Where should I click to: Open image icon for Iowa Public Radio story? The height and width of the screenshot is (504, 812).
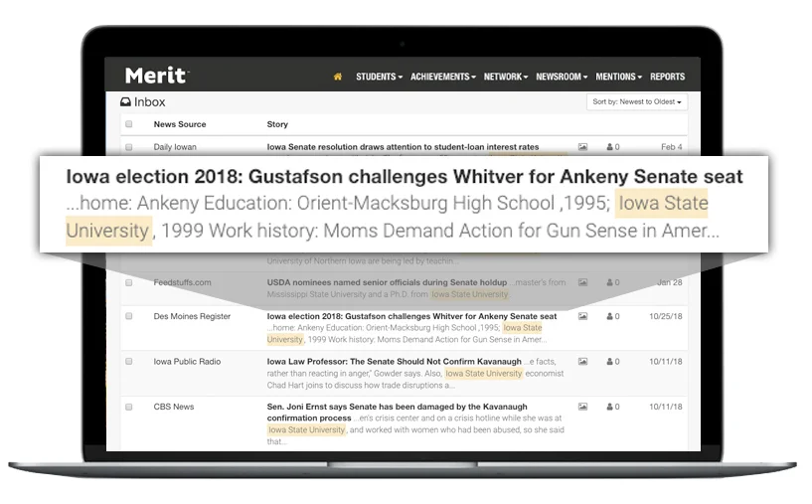(582, 361)
